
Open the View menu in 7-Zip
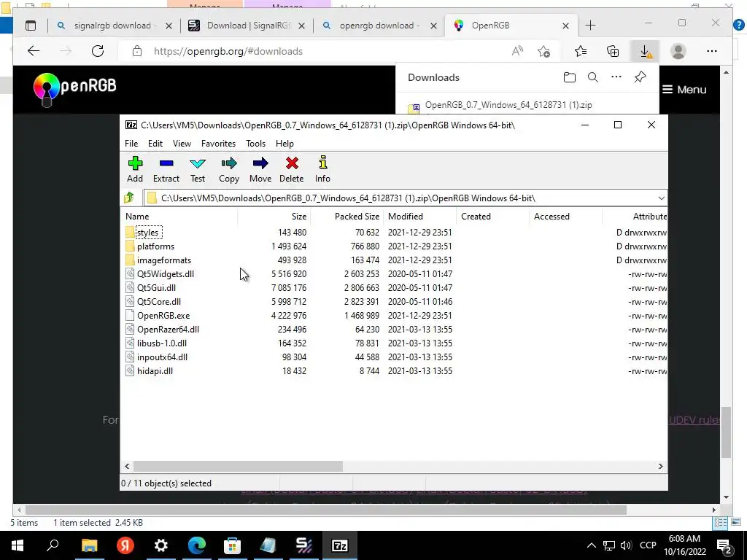(x=182, y=144)
